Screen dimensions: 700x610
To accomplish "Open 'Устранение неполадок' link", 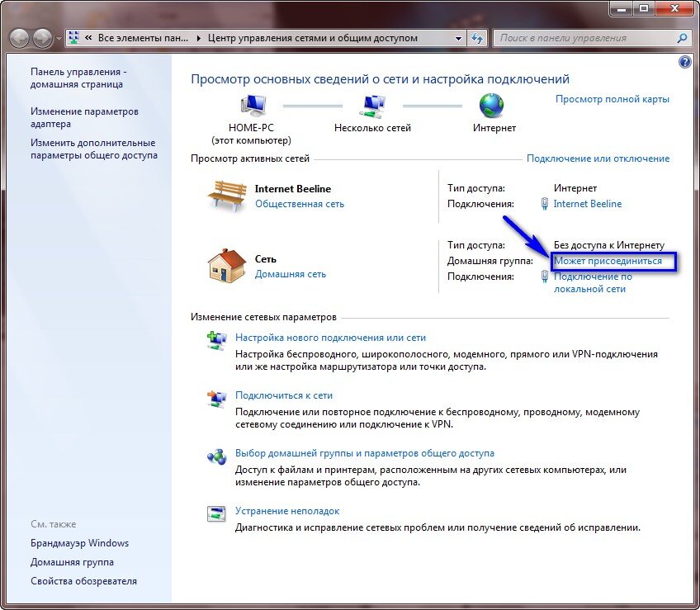I will pyautogui.click(x=287, y=511).
